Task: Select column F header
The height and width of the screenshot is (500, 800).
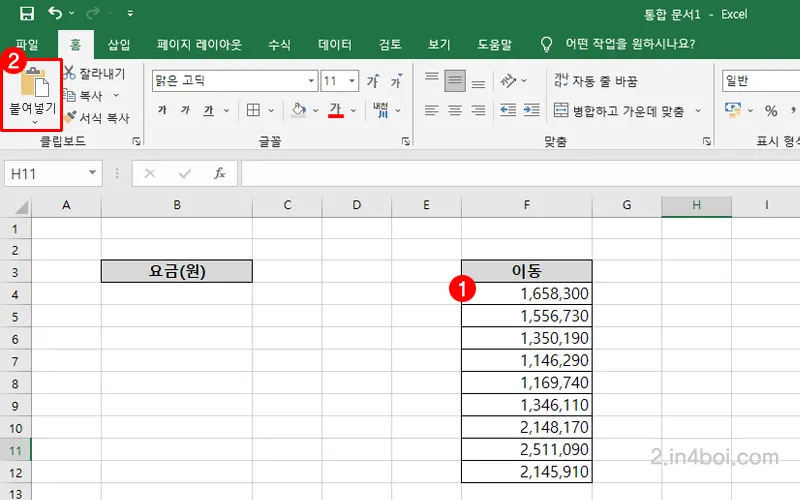Action: click(x=527, y=205)
